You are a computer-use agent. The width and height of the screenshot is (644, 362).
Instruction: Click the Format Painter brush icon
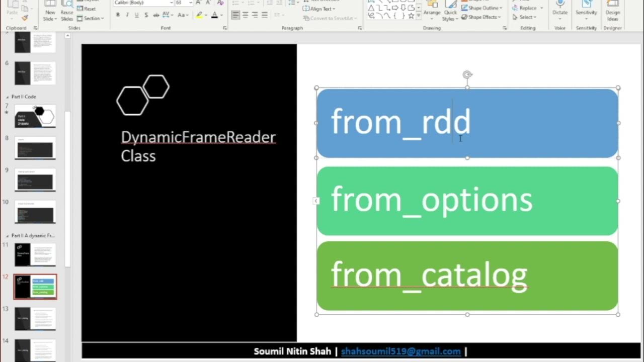coord(25,18)
